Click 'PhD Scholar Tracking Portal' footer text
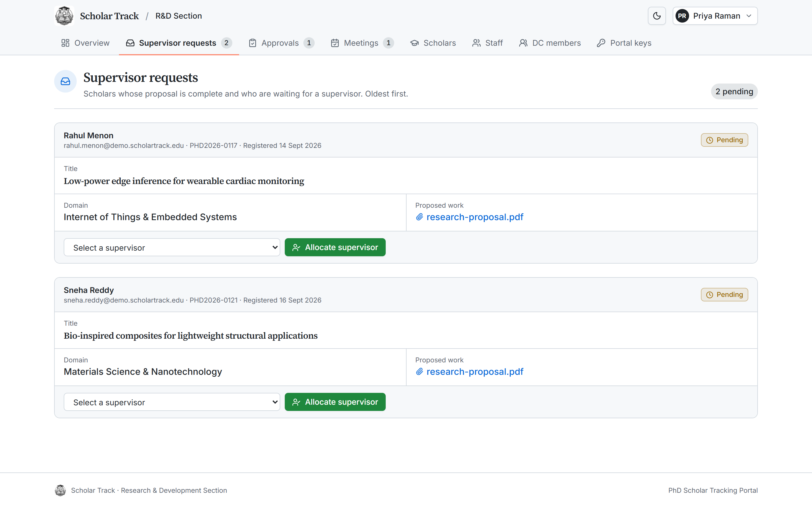This screenshot has height=508, width=812. pos(713,491)
